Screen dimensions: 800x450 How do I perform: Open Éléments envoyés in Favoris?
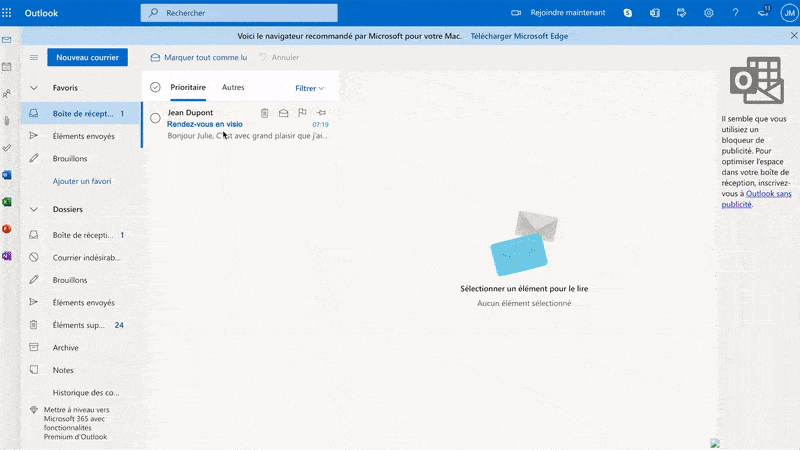[x=81, y=136]
